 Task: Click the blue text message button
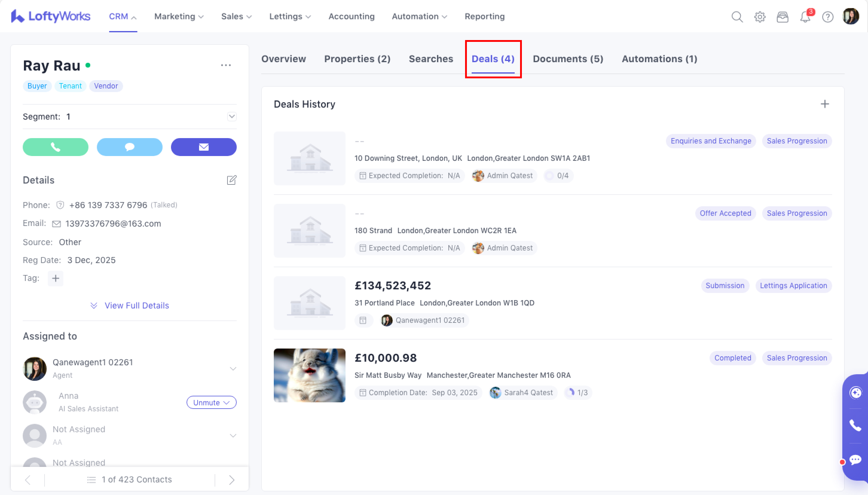[x=129, y=147]
